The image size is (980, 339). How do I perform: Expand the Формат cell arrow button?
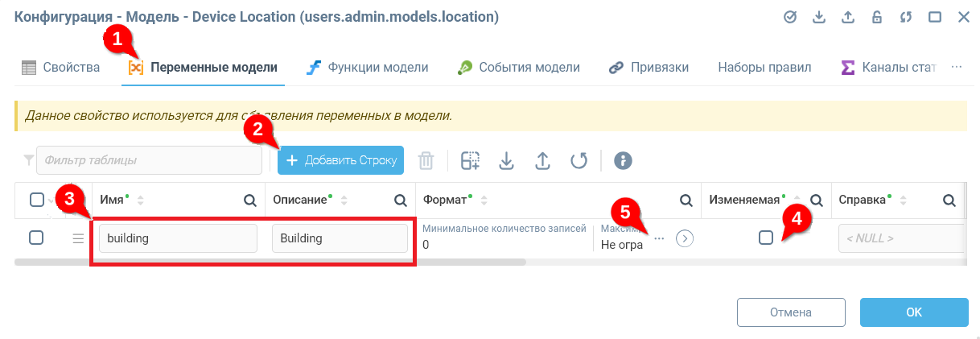(x=685, y=238)
